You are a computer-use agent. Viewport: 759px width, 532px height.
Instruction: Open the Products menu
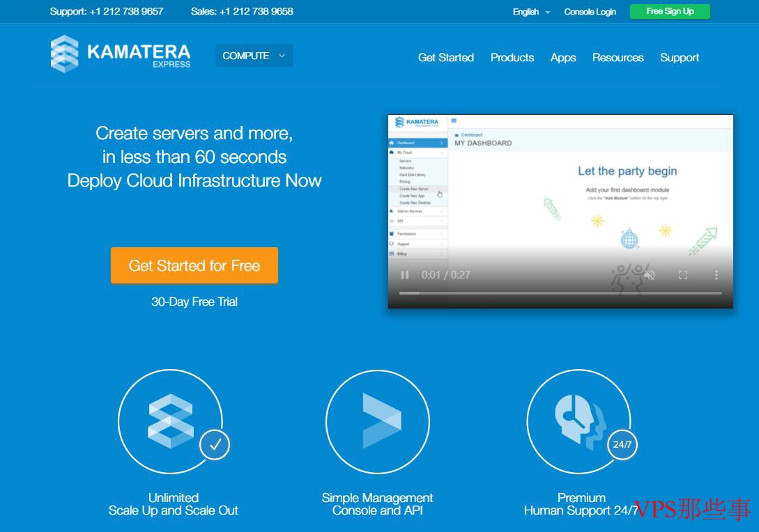512,58
